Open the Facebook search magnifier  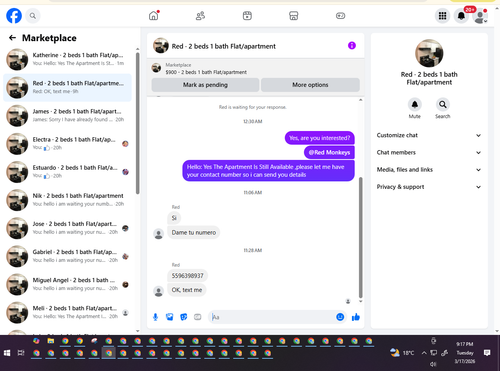[33, 16]
